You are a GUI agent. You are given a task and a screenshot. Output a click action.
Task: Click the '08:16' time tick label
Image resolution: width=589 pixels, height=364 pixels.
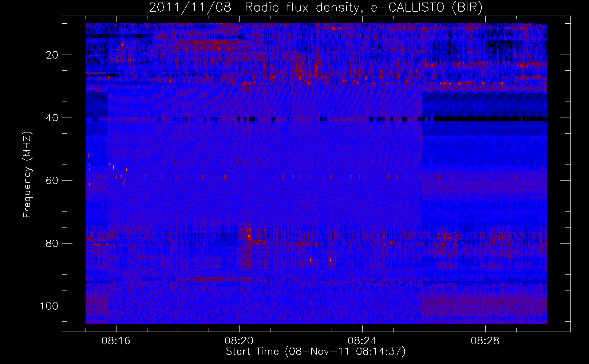116,341
